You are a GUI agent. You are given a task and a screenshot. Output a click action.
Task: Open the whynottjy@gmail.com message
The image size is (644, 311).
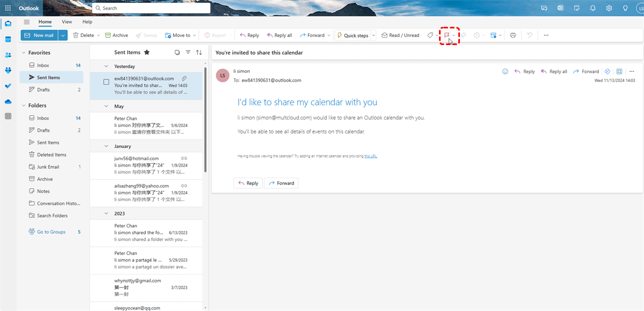(146, 288)
